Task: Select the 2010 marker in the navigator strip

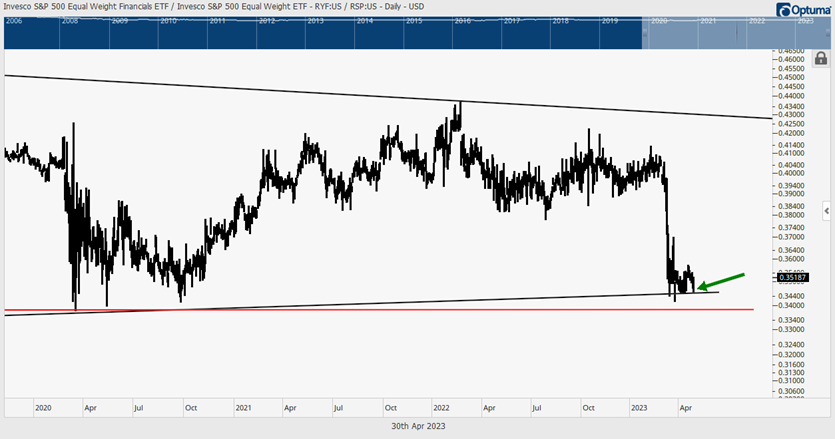Action: click(168, 21)
